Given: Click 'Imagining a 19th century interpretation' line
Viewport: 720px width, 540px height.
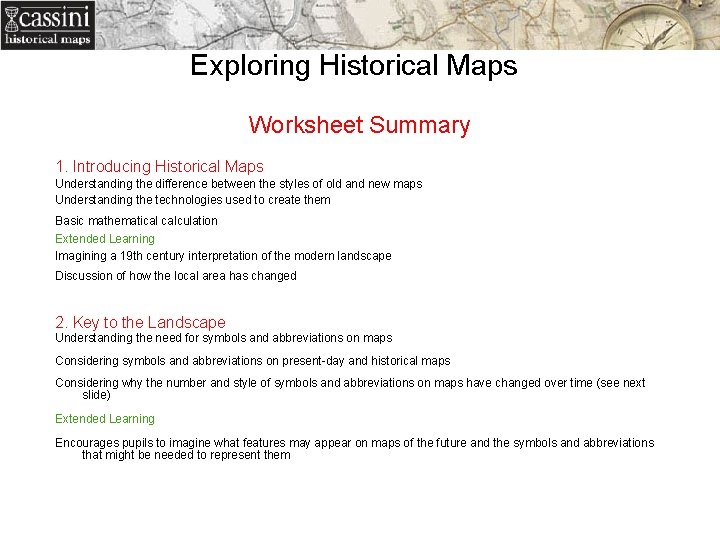Looking at the screenshot, I should (x=223, y=256).
